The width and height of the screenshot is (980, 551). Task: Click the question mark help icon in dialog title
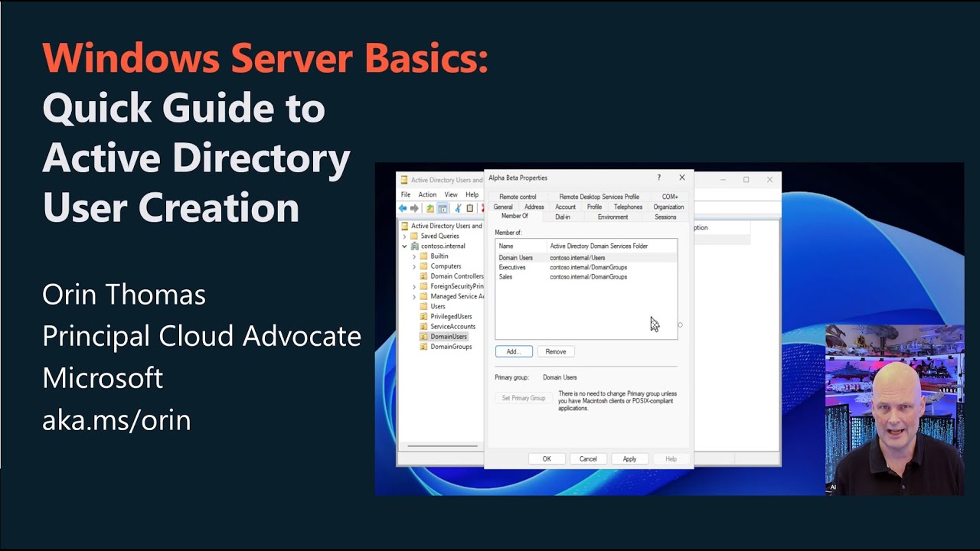pos(658,178)
